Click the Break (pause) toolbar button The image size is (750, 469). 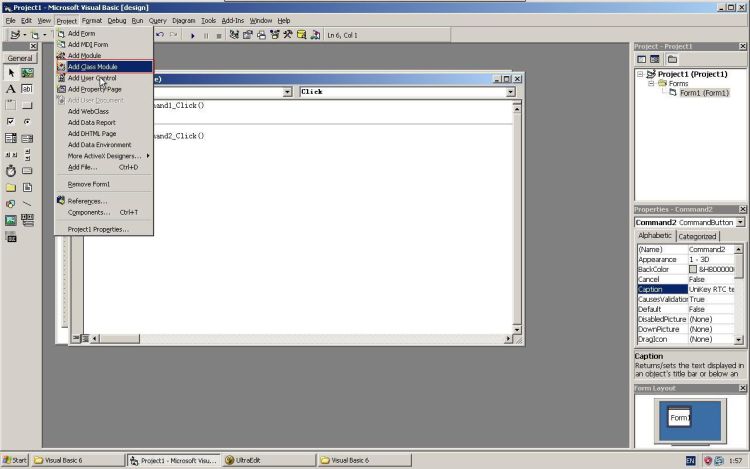tap(206, 35)
